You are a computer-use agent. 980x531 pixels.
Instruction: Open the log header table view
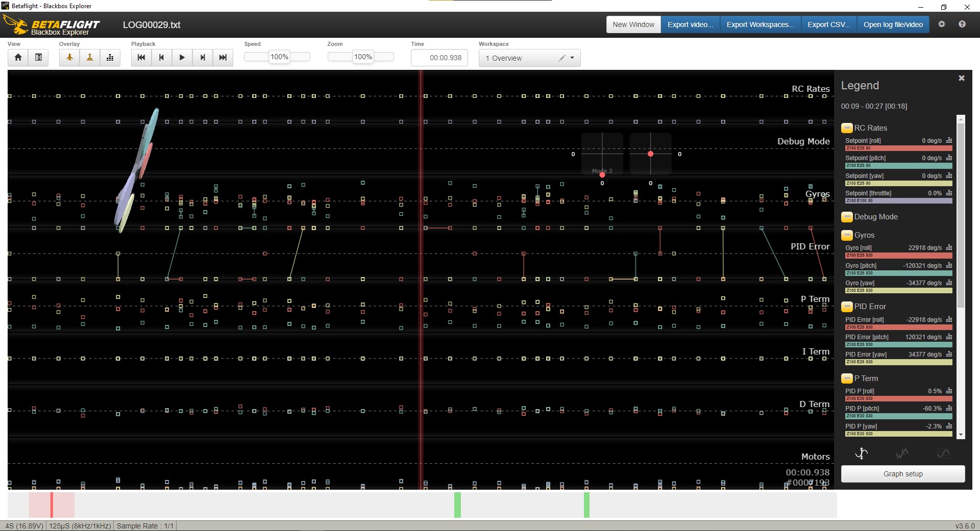(x=38, y=58)
